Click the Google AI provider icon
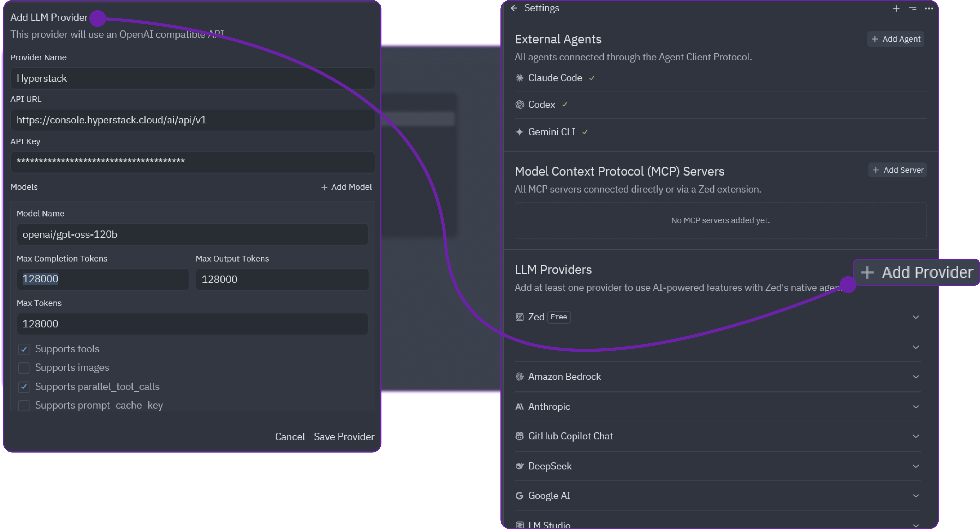Viewport: 980px width, 529px height. (x=519, y=495)
